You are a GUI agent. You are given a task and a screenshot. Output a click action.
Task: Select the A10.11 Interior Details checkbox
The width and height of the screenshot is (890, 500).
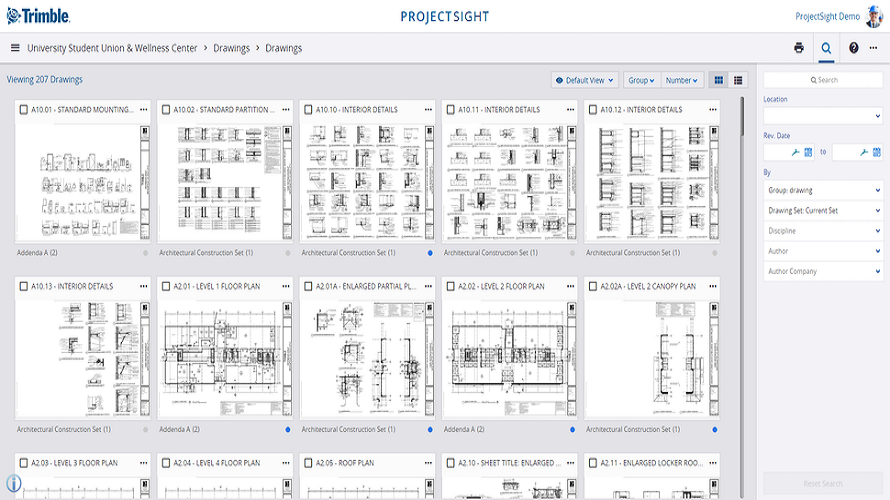[451, 110]
